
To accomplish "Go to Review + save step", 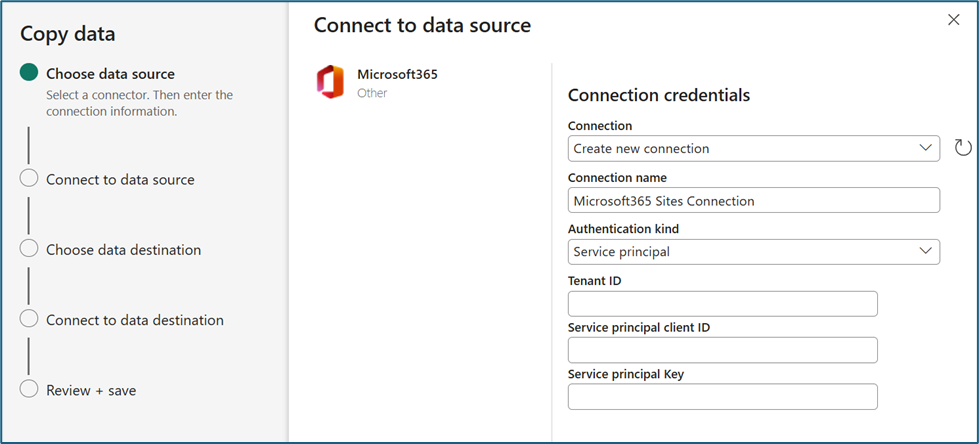I will click(91, 390).
